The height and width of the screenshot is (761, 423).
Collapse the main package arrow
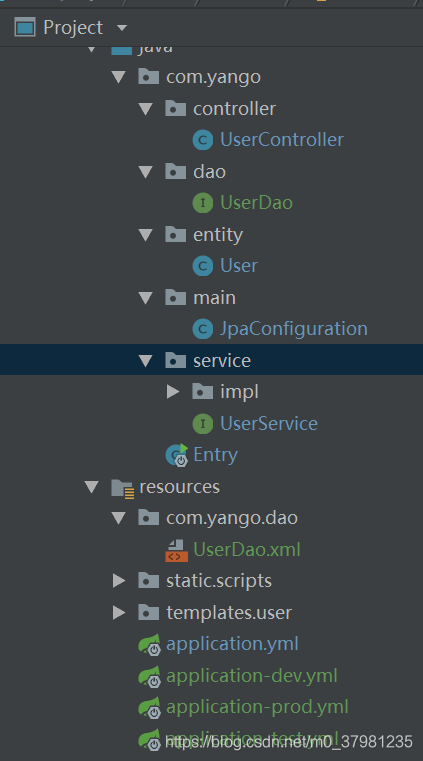146,298
